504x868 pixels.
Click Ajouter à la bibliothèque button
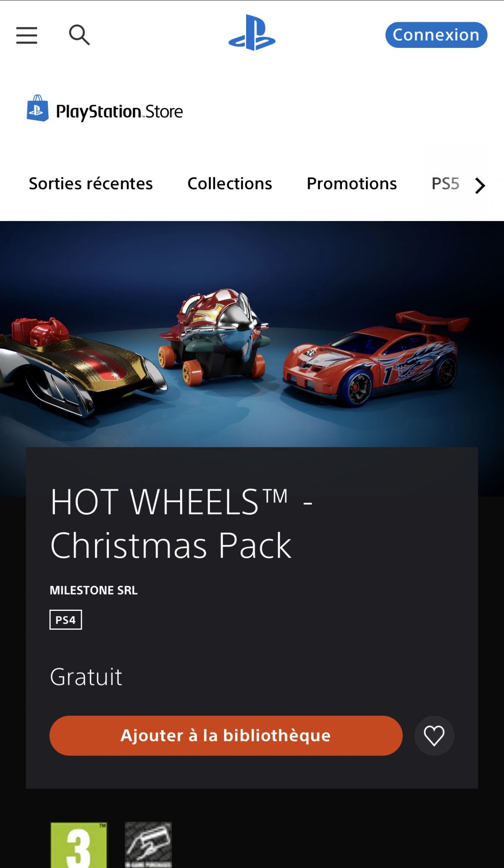pyautogui.click(x=226, y=736)
